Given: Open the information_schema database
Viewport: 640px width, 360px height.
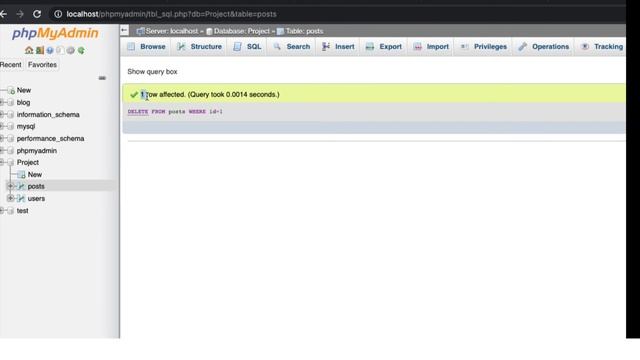Looking at the screenshot, I should pos(48,114).
